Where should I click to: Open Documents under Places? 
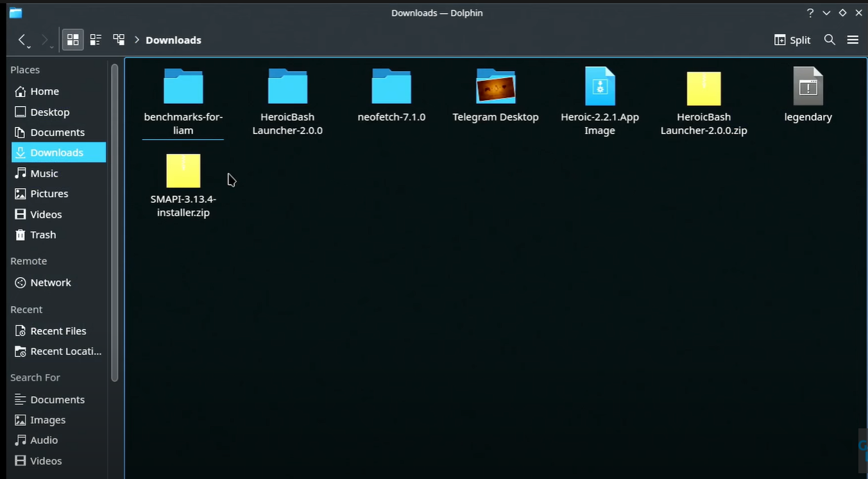(58, 132)
